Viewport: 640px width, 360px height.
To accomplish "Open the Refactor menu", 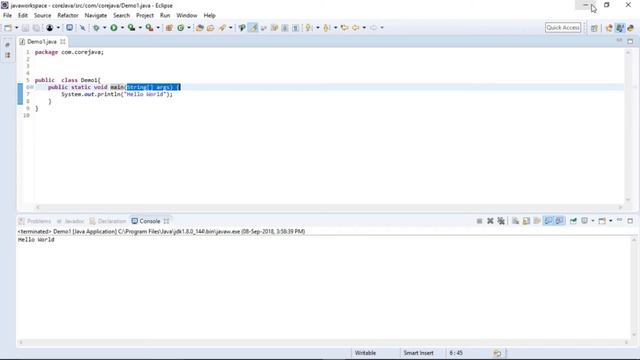I will 68,16.
